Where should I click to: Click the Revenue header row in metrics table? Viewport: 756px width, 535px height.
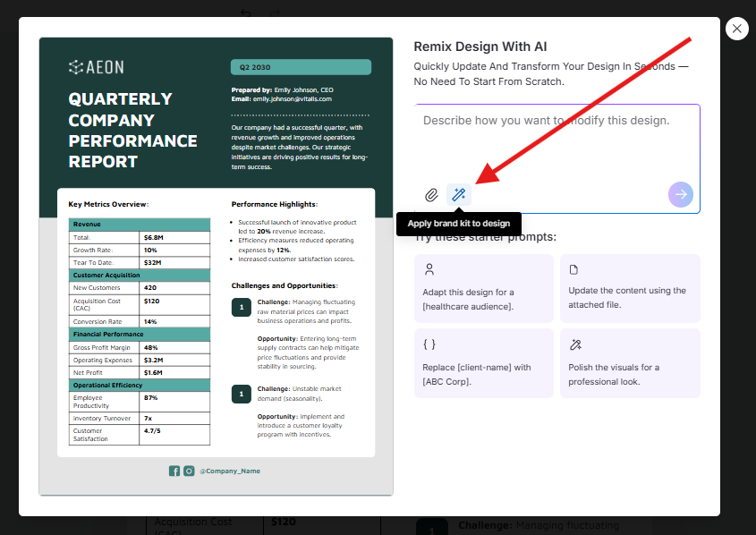point(139,225)
